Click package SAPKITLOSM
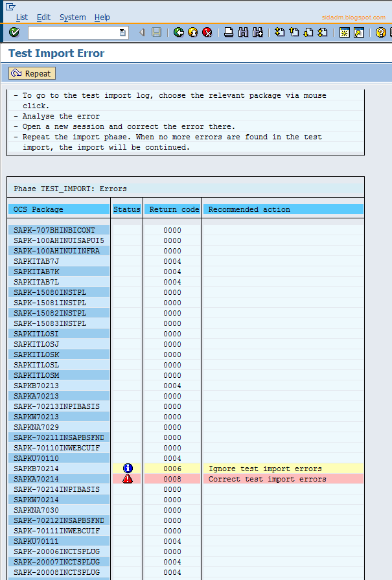This screenshot has height=580, width=392. pyautogui.click(x=36, y=375)
